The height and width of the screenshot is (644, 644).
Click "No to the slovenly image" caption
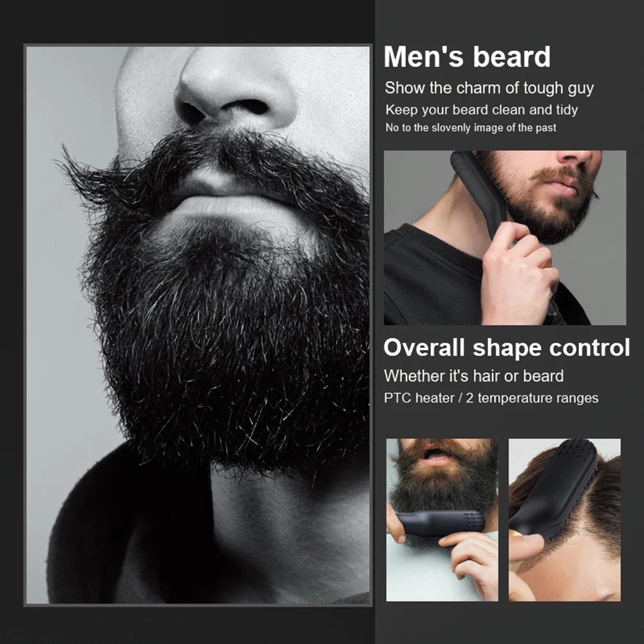(471, 128)
